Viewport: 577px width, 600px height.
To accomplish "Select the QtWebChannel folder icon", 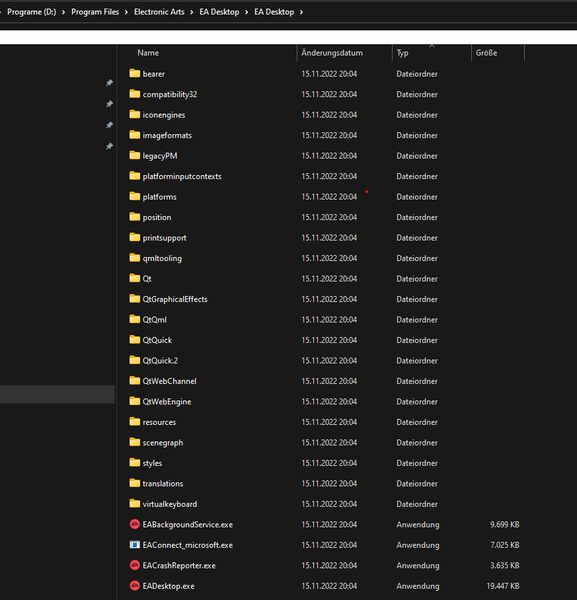I will coord(134,380).
